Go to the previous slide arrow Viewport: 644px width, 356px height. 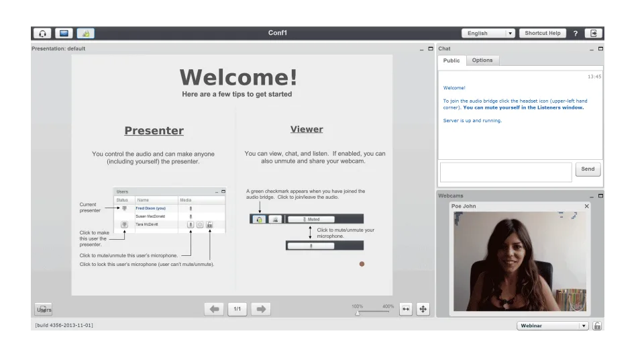pos(214,309)
